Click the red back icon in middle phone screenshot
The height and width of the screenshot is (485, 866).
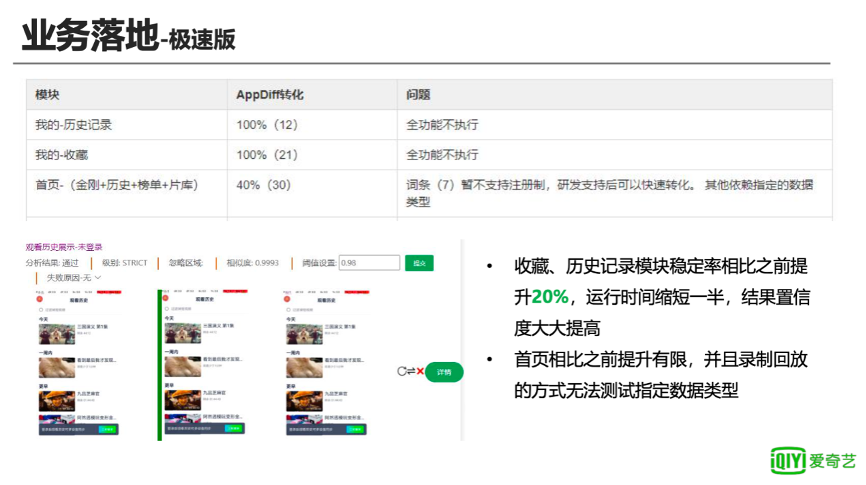(x=165, y=298)
